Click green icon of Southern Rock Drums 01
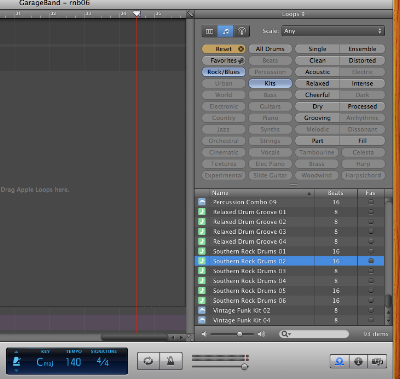 202,251
